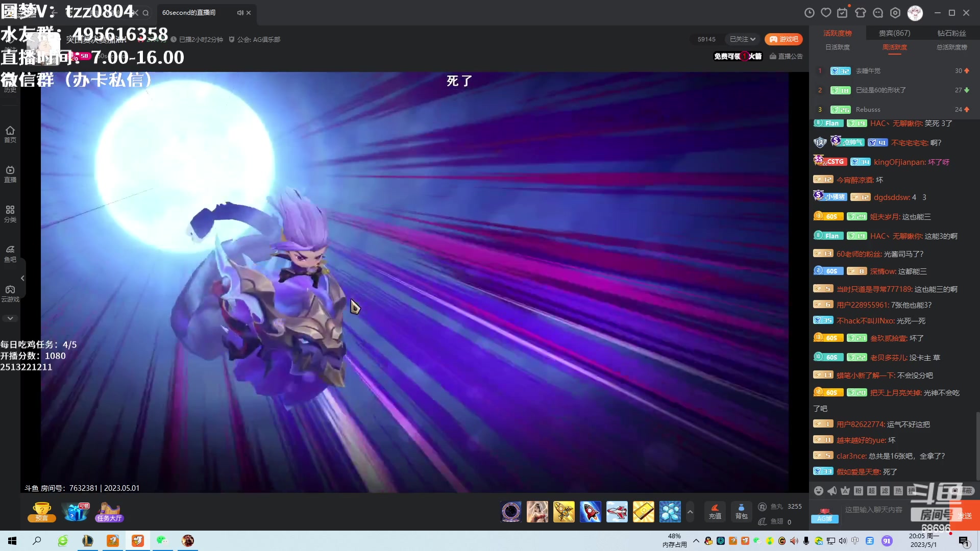This screenshot has height=551, width=980.
Task: Click chat username kingOFjianpan
Action: (900, 162)
